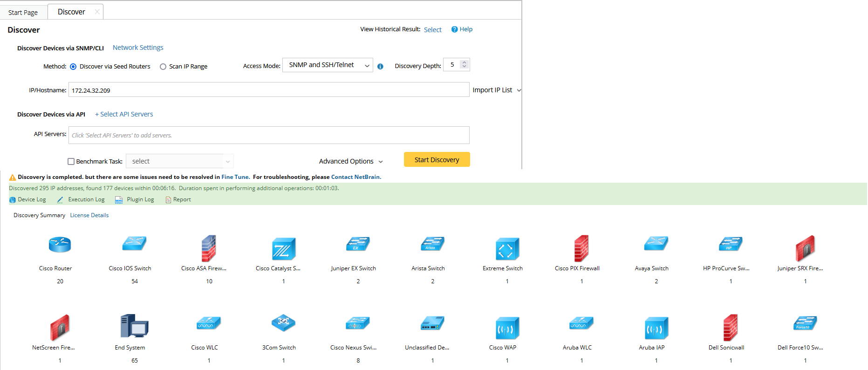
Task: Increase the Discovery Depth value
Action: click(464, 62)
